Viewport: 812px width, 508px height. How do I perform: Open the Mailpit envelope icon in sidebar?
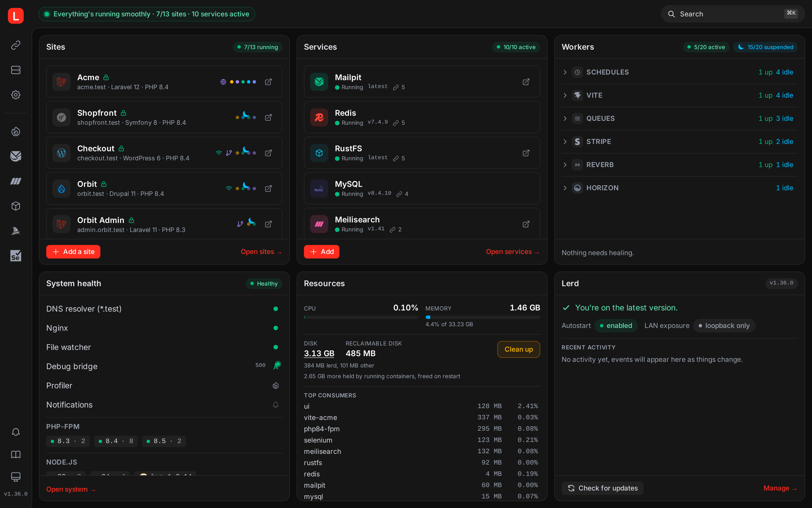[16, 156]
